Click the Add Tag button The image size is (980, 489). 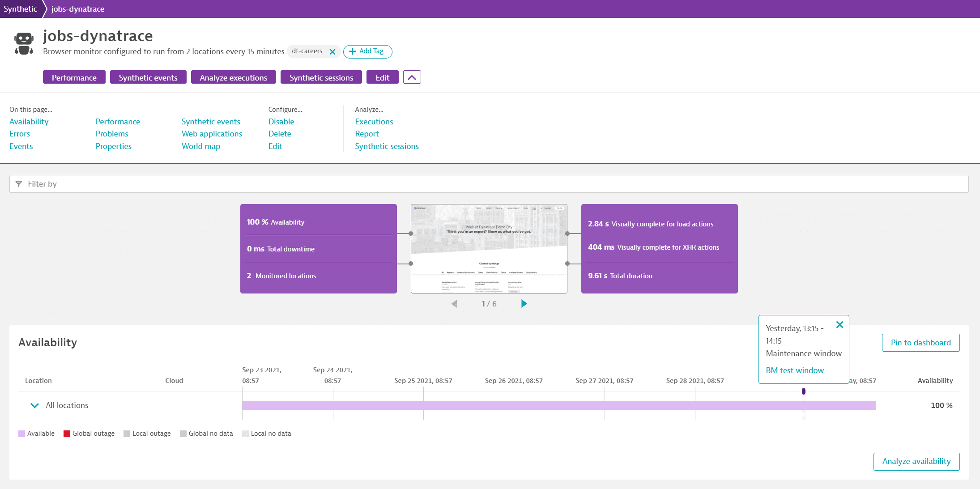tap(367, 51)
